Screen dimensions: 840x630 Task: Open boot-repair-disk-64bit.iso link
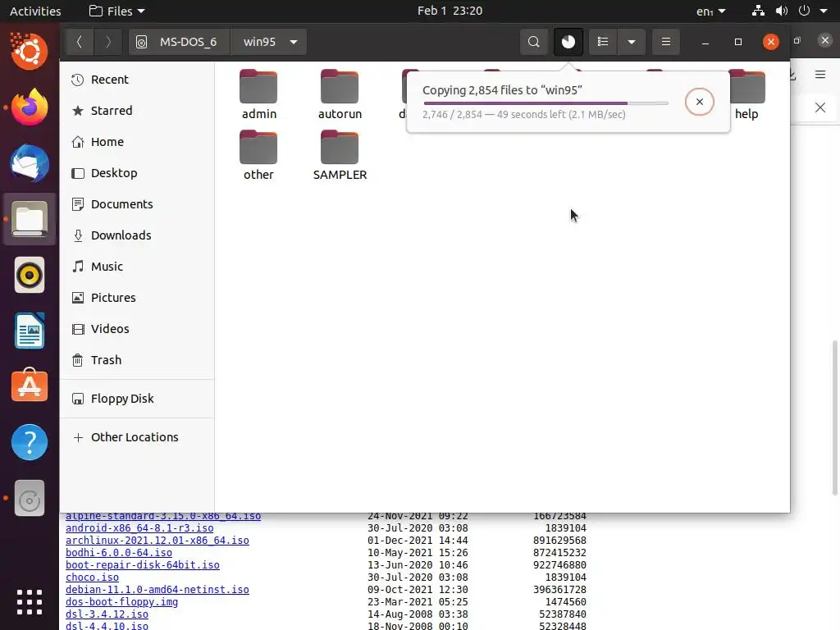pos(143,565)
